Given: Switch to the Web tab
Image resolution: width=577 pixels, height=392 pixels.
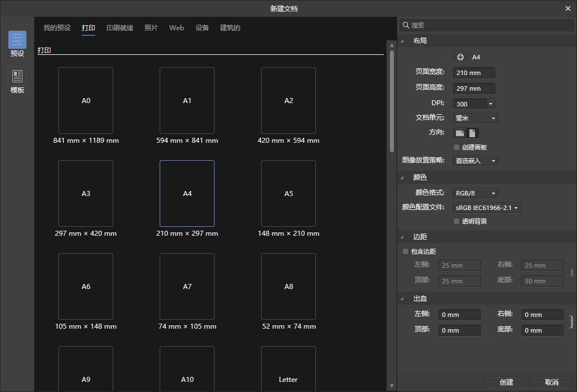Looking at the screenshot, I should 176,28.
